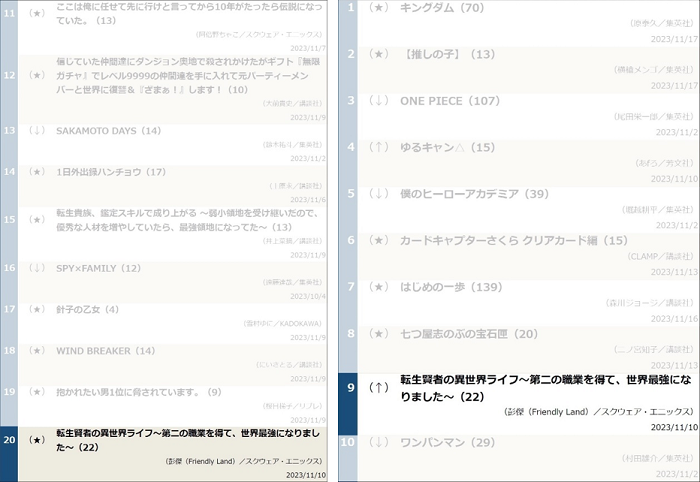This screenshot has width=700, height=482.
Task: Click the (CLAMP／講談社) author text
Action: [x=660, y=257]
